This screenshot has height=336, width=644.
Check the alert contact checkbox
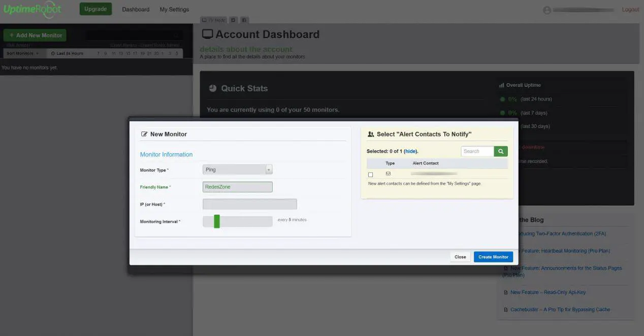pyautogui.click(x=370, y=175)
